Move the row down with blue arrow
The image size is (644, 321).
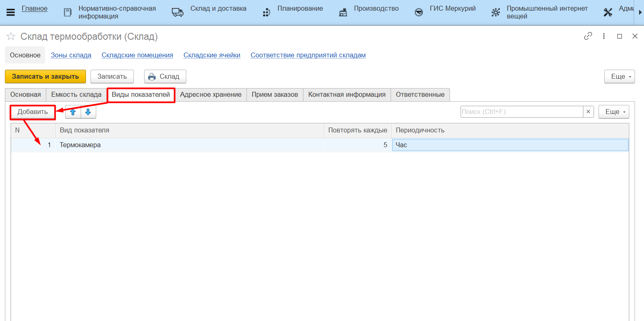(x=88, y=112)
